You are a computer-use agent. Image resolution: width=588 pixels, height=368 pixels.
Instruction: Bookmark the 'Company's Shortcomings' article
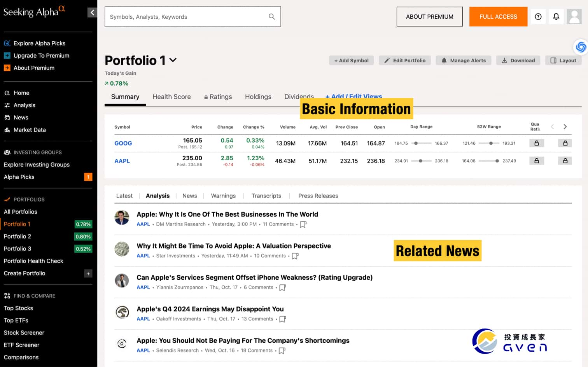(x=282, y=350)
